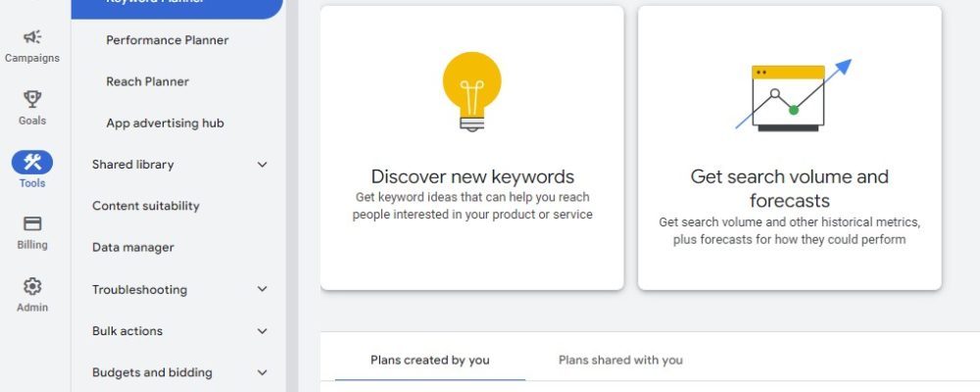This screenshot has width=980, height=392.
Task: Click the Admin gear icon
Action: (x=32, y=286)
